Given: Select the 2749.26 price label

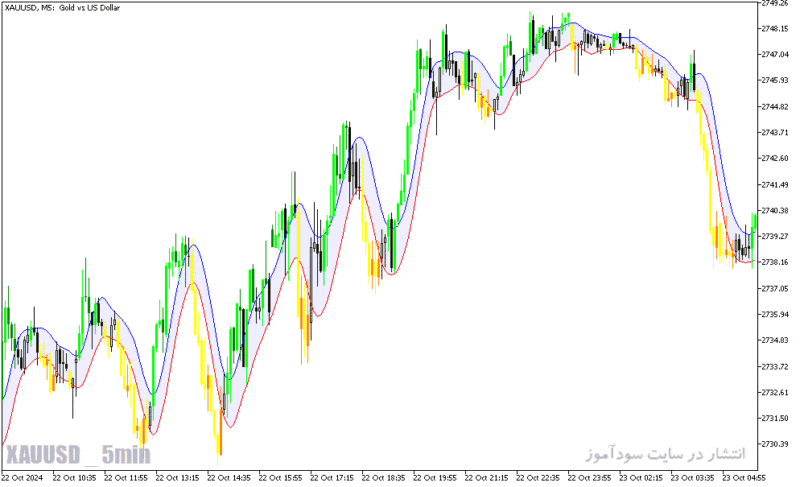Looking at the screenshot, I should tap(774, 3).
